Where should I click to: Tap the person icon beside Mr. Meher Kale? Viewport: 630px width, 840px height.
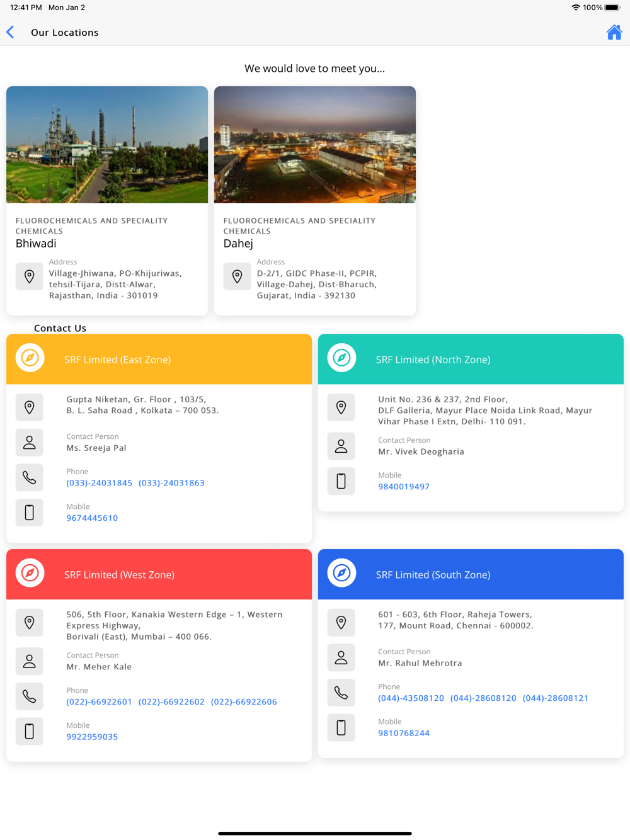coord(30,661)
